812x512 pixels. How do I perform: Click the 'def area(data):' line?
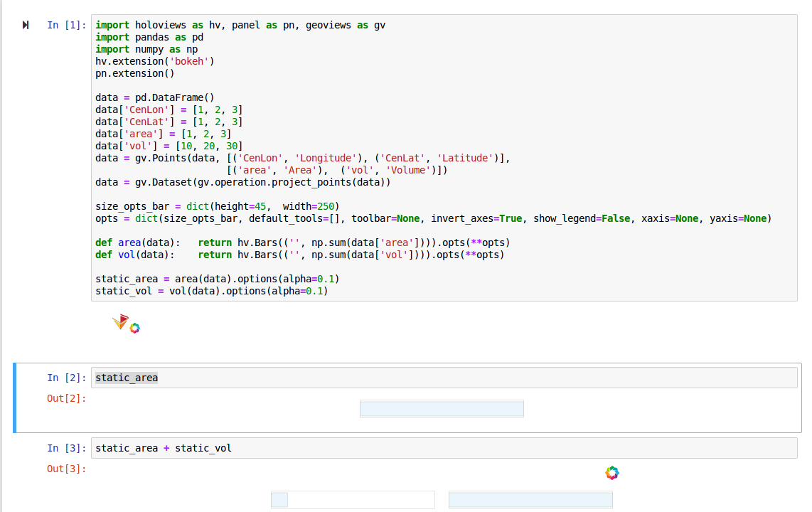tap(303, 242)
